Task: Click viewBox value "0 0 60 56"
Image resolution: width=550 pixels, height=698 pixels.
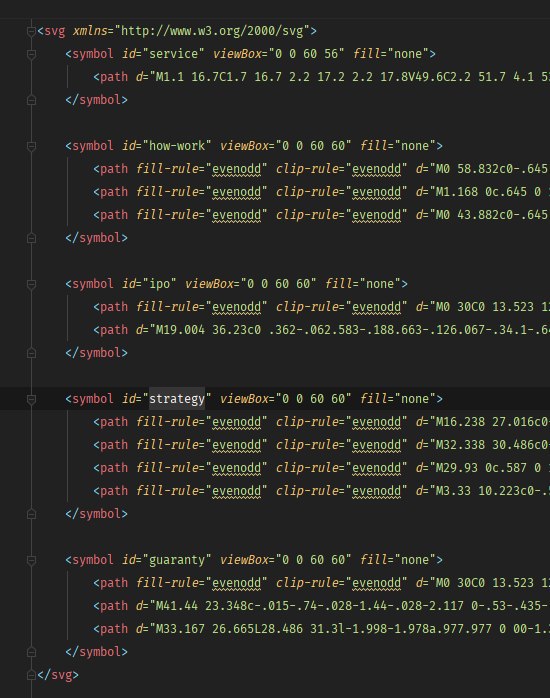Action: coord(306,54)
